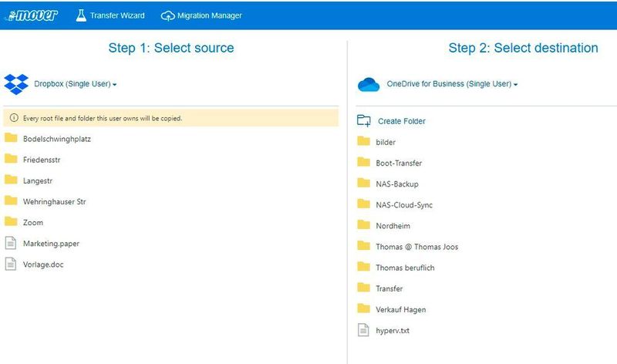Click the info icon in the yellow notice
This screenshot has width=617, height=364.
click(x=14, y=118)
